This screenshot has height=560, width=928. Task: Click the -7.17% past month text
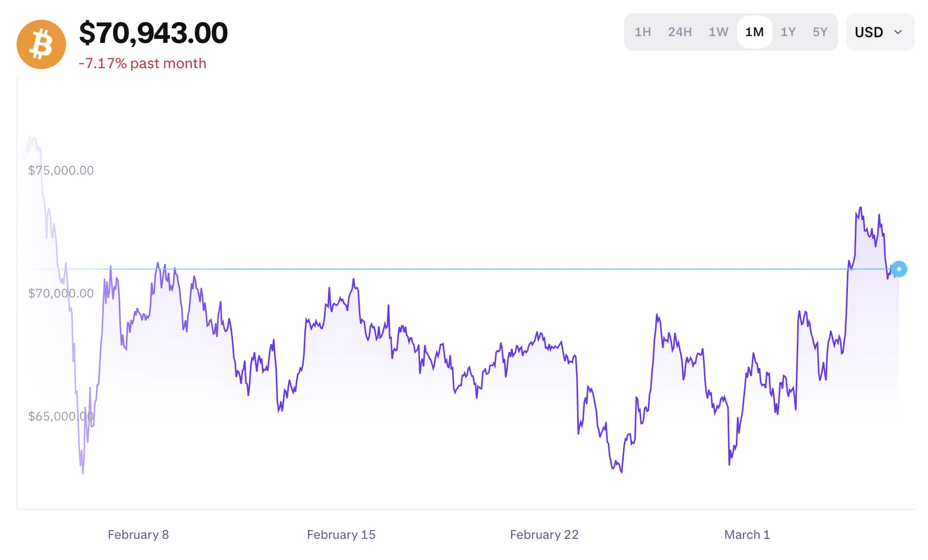(x=142, y=64)
